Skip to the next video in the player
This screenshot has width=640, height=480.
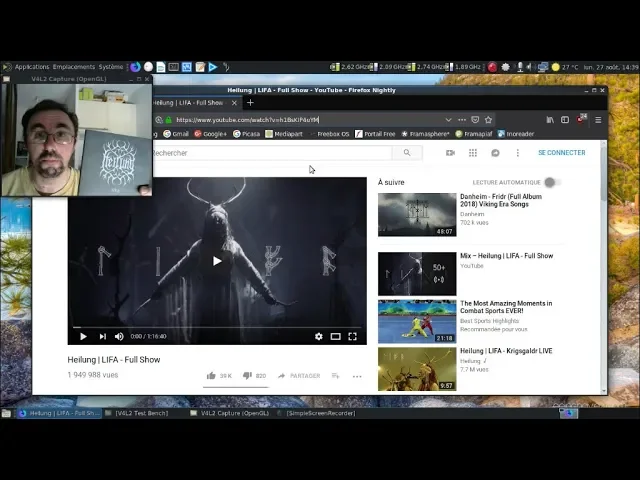102,336
